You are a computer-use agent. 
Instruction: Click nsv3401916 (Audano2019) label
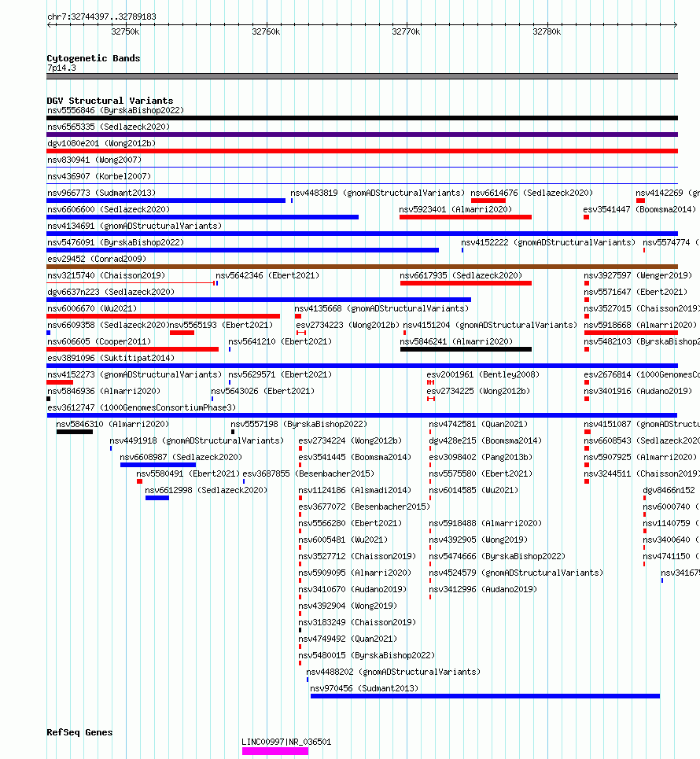click(x=638, y=391)
